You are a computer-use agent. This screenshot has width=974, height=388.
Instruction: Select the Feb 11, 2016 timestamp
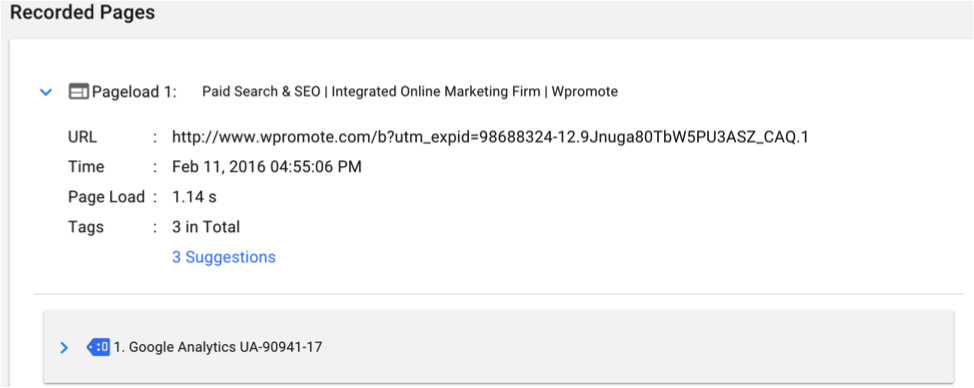[x=266, y=167]
